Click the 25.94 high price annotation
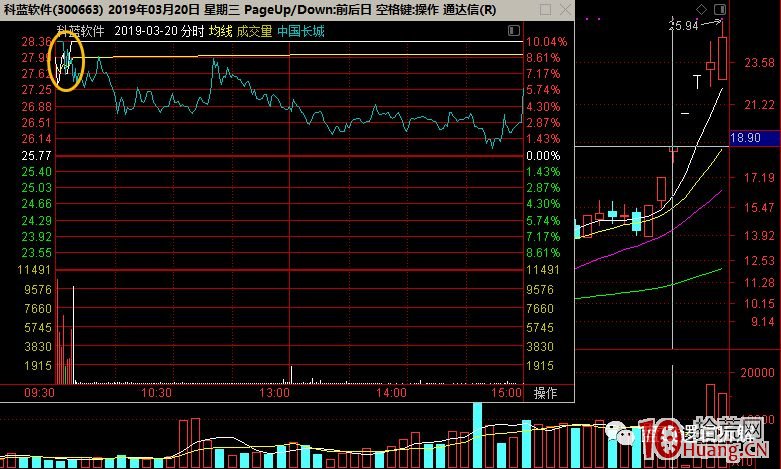This screenshot has height=469, width=781. [x=683, y=25]
